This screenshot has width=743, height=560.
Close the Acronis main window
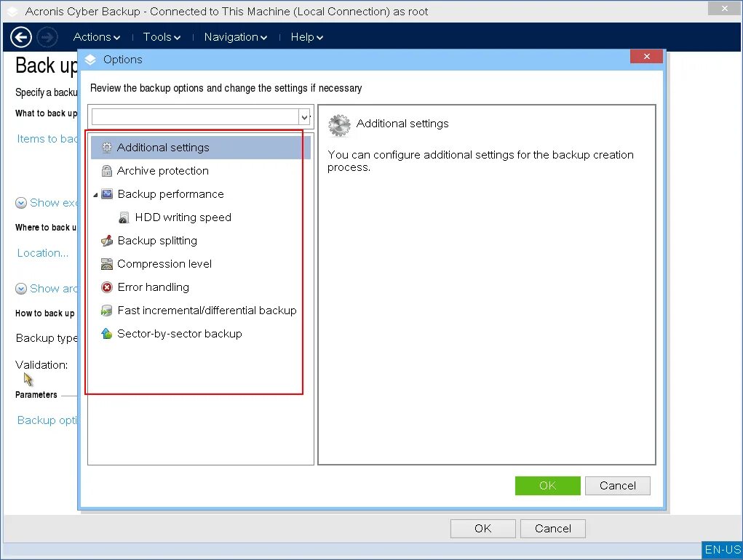pos(724,9)
